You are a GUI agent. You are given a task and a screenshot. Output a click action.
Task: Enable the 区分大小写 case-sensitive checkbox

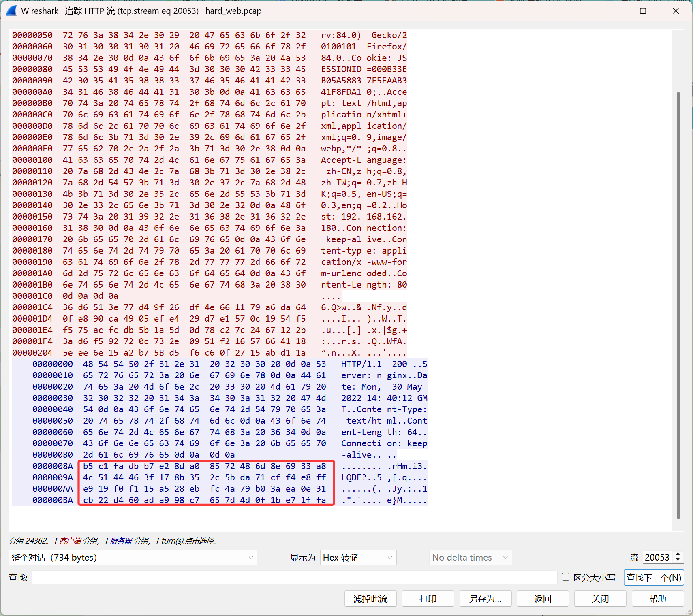click(566, 577)
